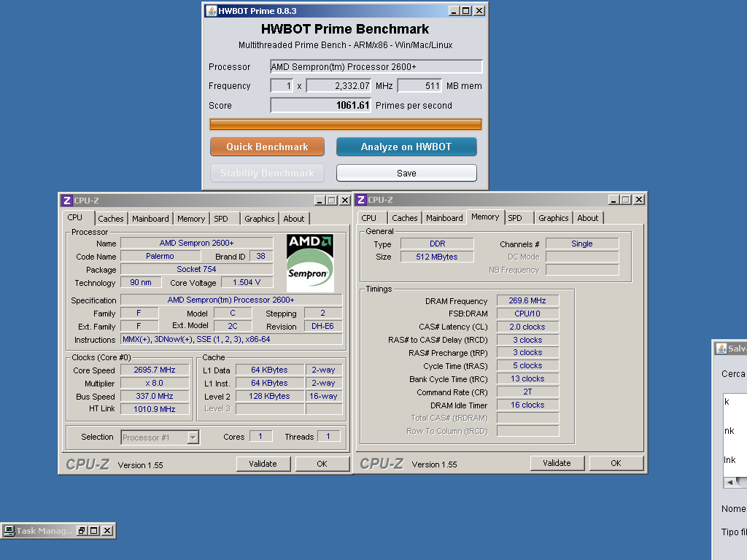Image resolution: width=747 pixels, height=560 pixels.
Task: Restore the minimized Task Manager window
Action: point(82,531)
